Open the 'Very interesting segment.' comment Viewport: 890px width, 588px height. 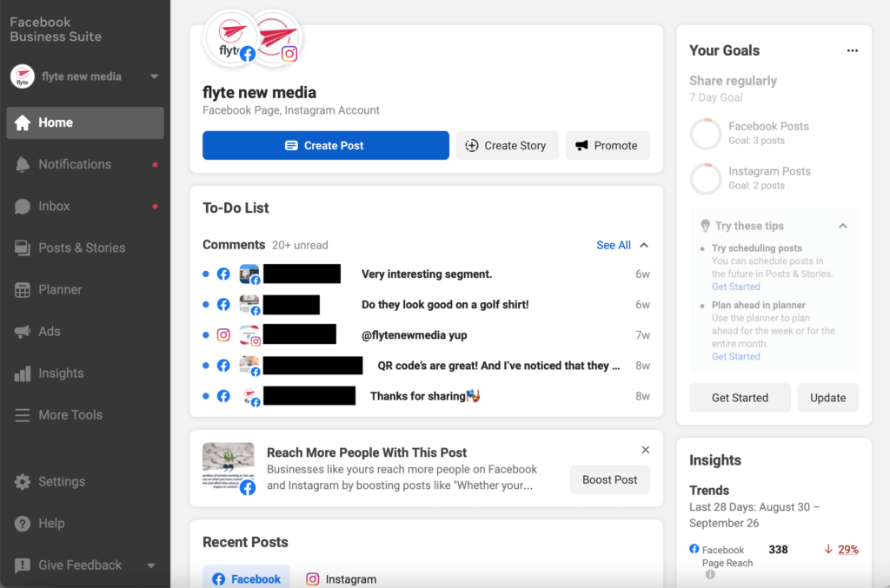tap(426, 274)
